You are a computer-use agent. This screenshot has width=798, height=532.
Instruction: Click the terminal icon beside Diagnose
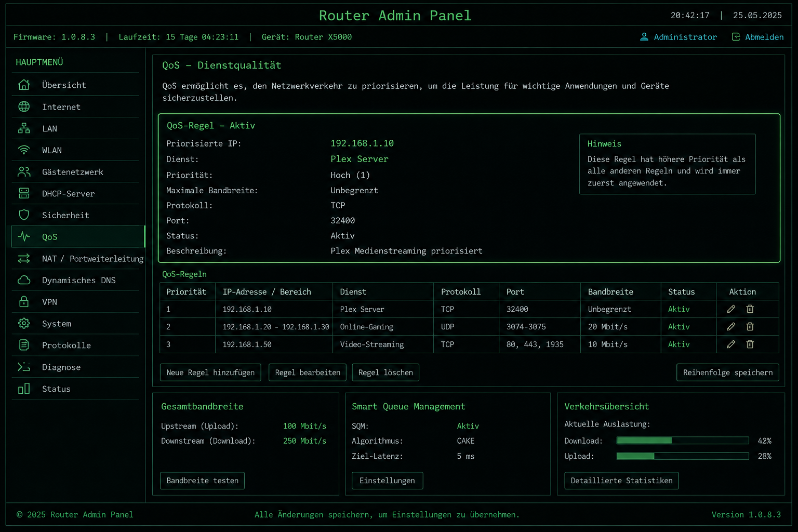coord(24,367)
